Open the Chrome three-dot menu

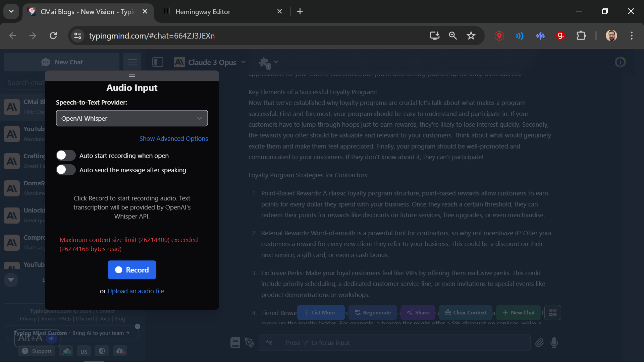[x=632, y=36]
